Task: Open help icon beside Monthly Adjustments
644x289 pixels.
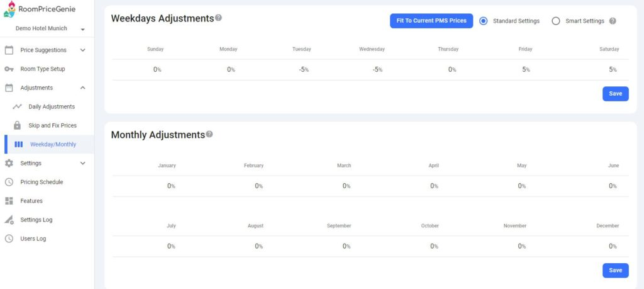Action: pyautogui.click(x=209, y=134)
